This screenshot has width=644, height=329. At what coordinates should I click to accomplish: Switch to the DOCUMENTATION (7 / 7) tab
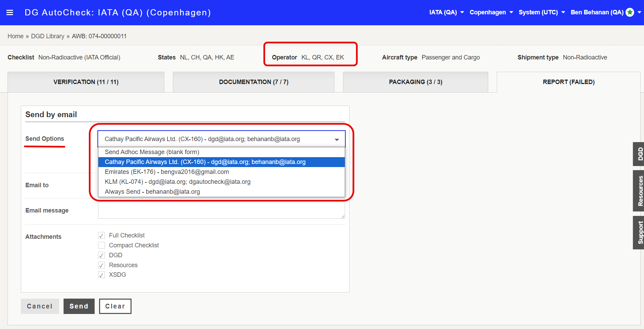254,82
